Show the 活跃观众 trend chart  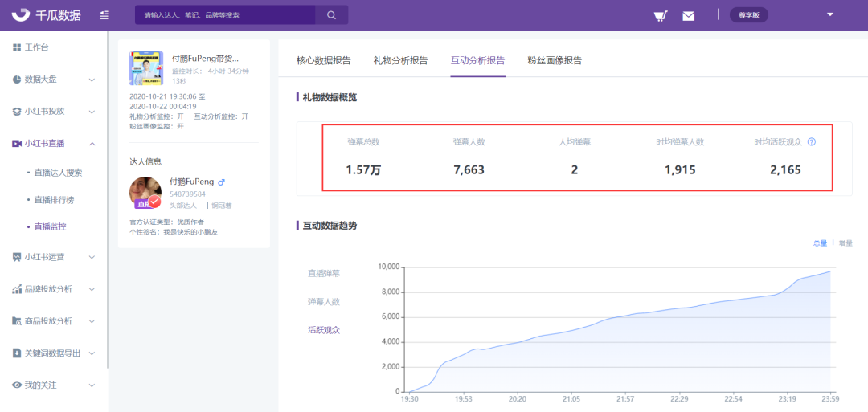pyautogui.click(x=324, y=331)
